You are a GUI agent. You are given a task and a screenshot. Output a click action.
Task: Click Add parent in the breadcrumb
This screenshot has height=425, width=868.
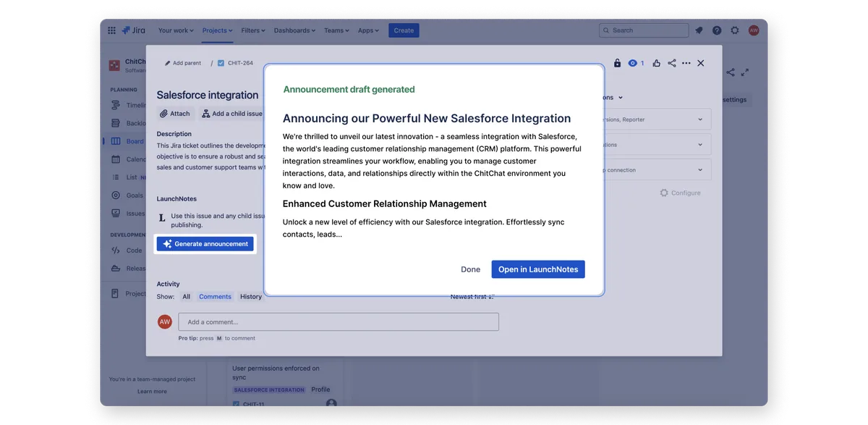(183, 63)
